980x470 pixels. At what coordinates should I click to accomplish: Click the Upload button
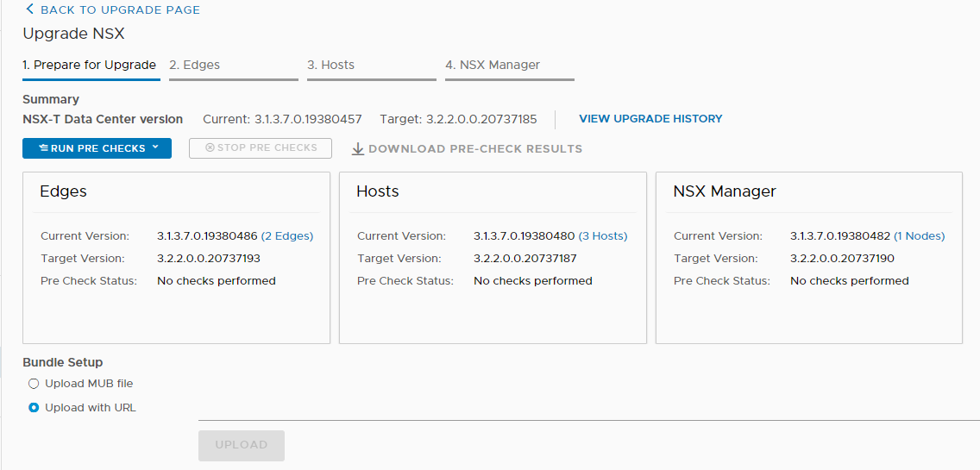[x=242, y=446]
